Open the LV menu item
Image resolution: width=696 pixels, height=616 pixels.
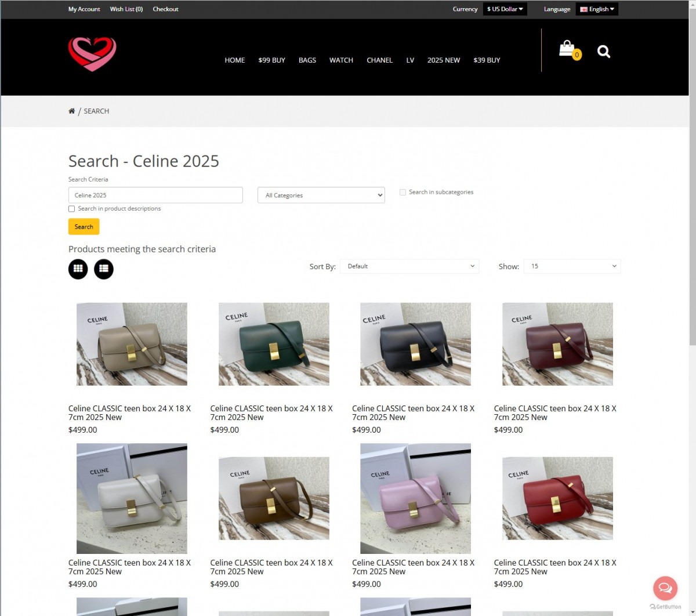tap(410, 60)
